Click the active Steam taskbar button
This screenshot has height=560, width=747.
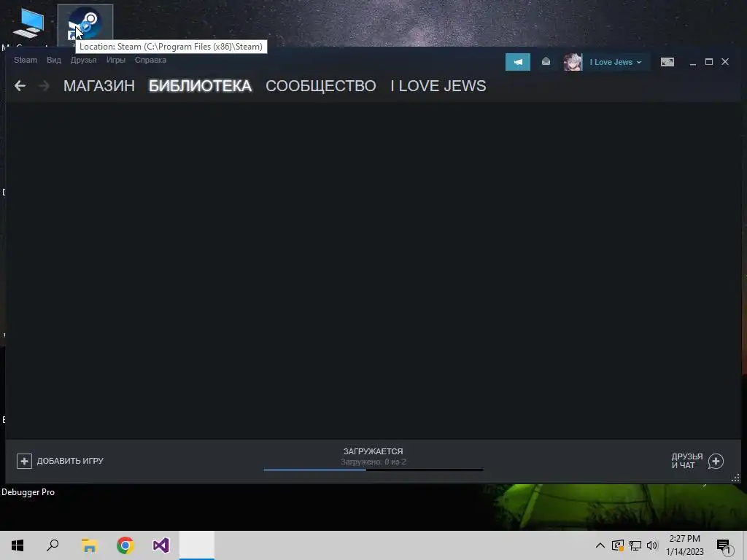pos(197,545)
